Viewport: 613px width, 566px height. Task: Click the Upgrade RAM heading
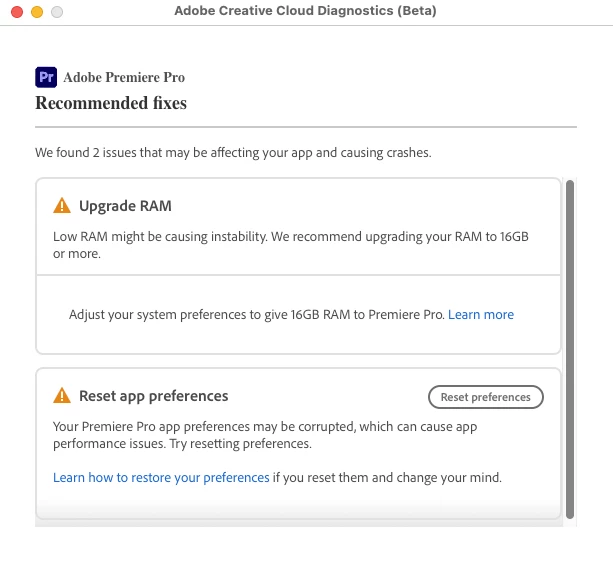pyautogui.click(x=125, y=206)
